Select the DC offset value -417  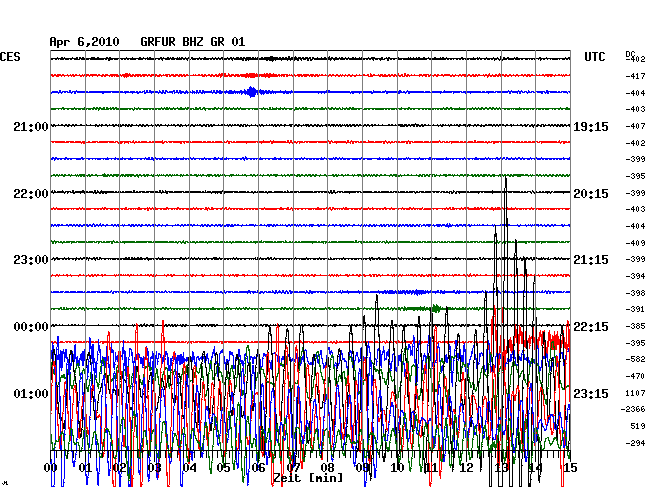pos(635,76)
